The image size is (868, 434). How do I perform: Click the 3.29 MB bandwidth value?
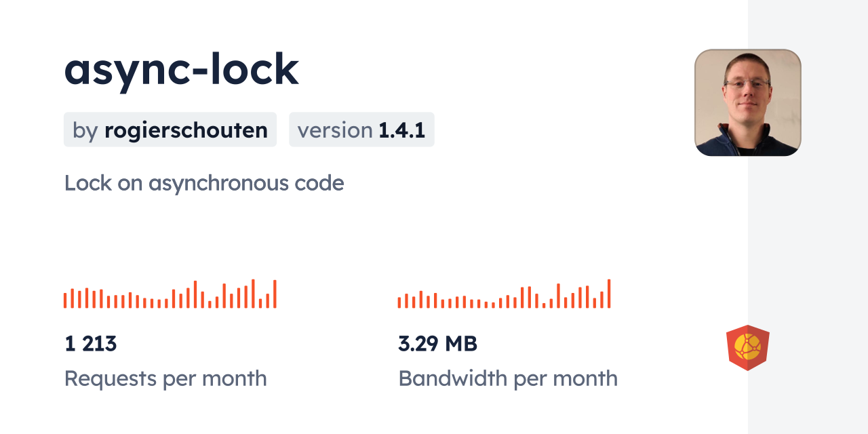coord(438,344)
